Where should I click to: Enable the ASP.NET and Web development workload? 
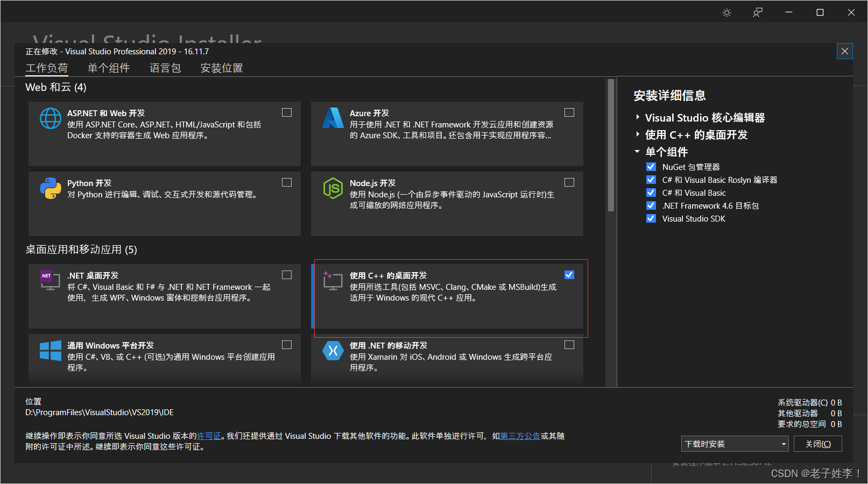coord(287,112)
